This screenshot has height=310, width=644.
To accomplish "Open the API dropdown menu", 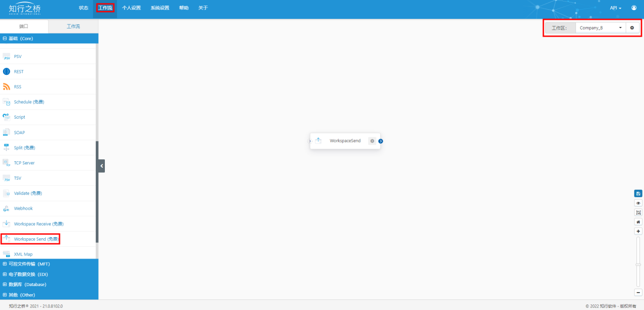I will click(615, 8).
